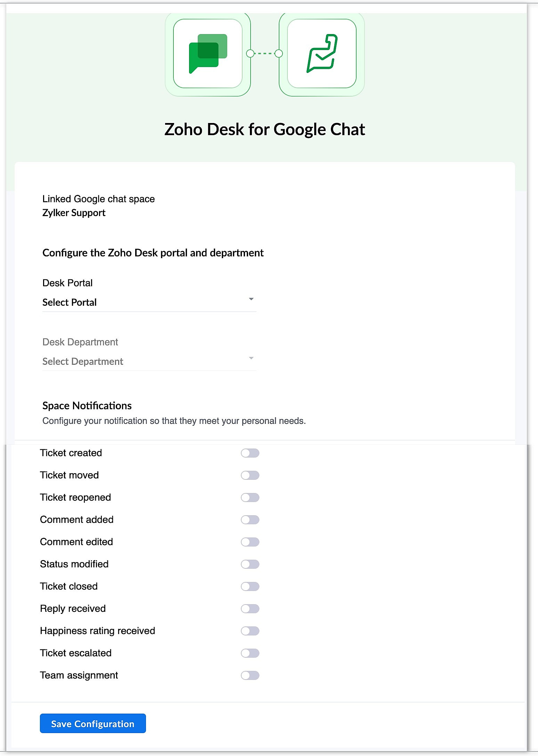Turn on Ticket reopened notification
The image size is (538, 756).
[250, 498]
